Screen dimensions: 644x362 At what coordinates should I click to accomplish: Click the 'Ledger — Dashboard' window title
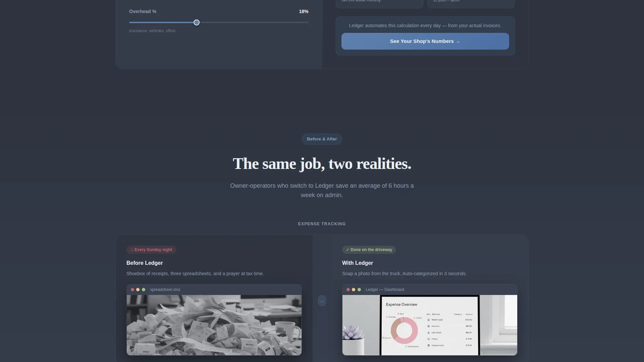coord(385,290)
